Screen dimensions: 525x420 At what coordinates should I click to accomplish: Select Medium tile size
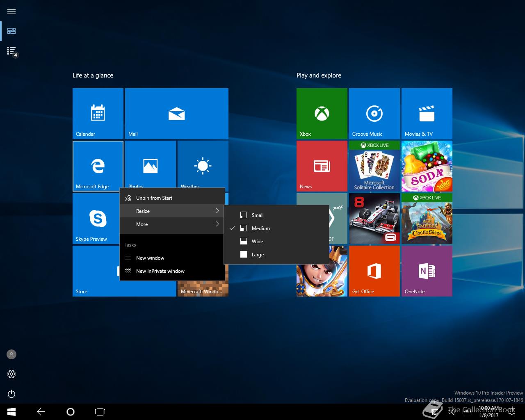coord(276,228)
